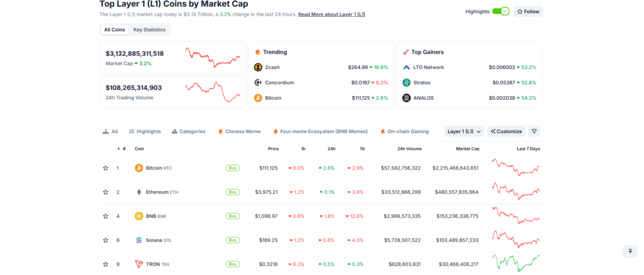644x275 pixels.
Task: Click the Bitcoin logo in the coin table
Action: point(139,168)
